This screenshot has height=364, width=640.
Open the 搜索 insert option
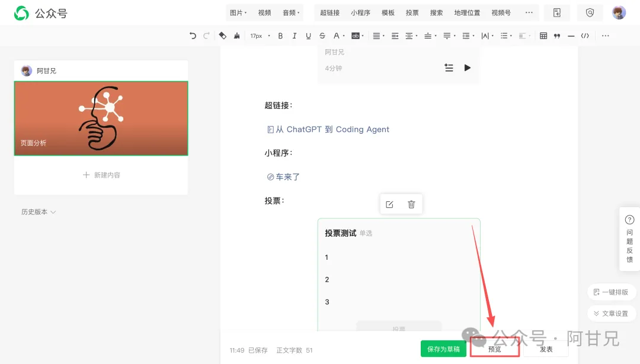(436, 12)
